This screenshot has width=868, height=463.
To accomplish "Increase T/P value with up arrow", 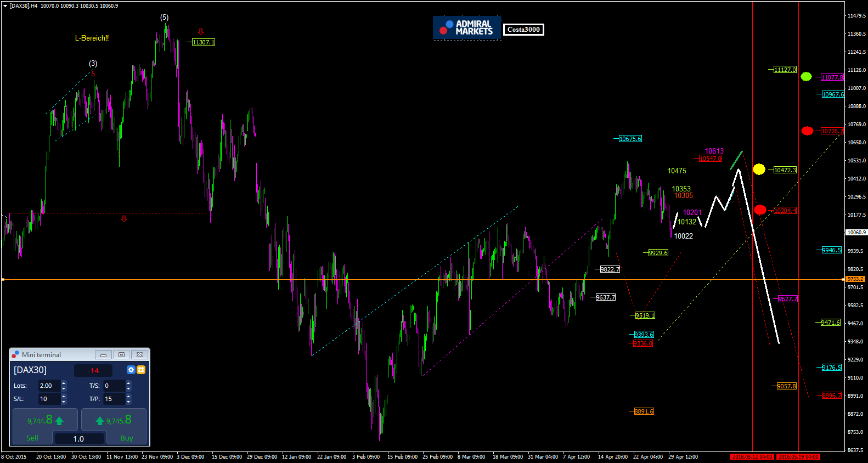I will pos(128,396).
